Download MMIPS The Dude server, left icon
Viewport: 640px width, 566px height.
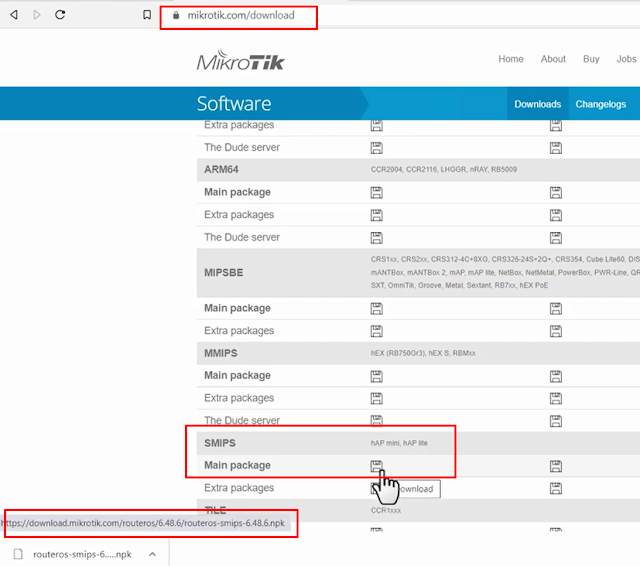[376, 420]
